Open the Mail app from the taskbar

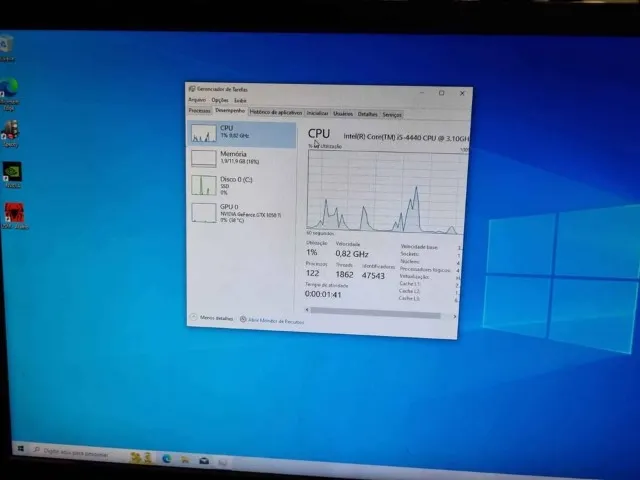click(204, 461)
